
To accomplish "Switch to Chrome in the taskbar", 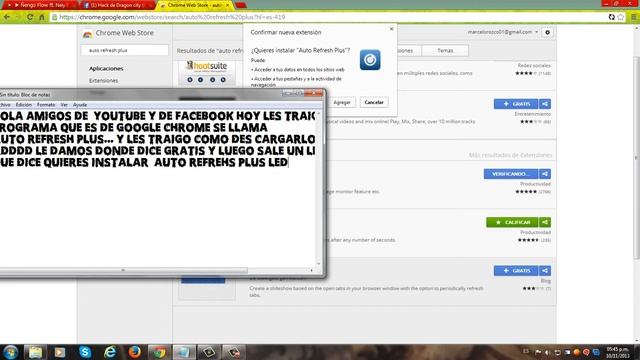I will (x=159, y=352).
